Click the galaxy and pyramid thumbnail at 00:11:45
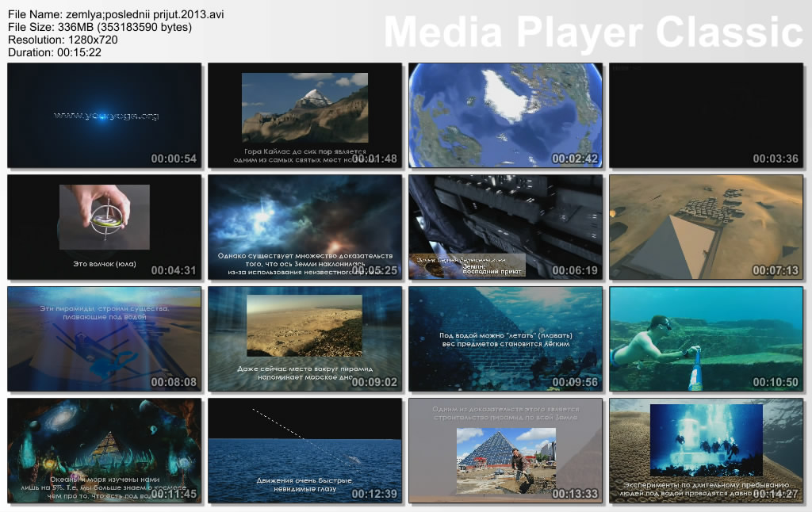 tap(105, 451)
